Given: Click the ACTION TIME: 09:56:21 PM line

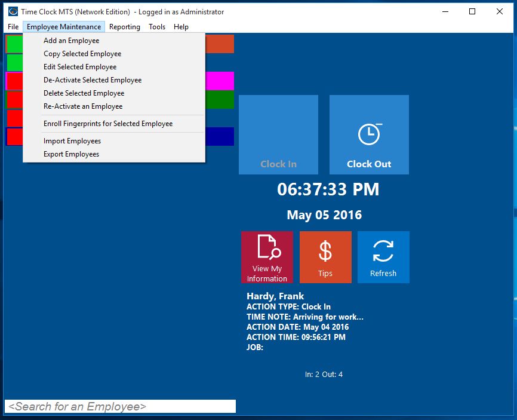Looking at the screenshot, I should [296, 337].
